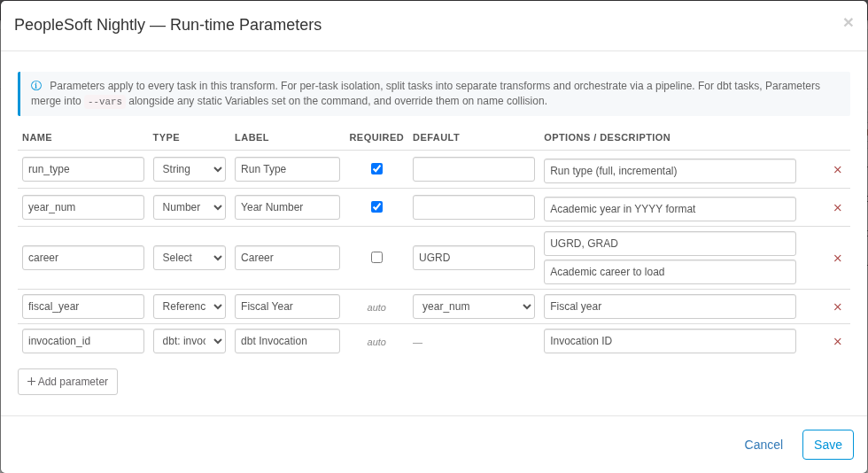Click the --vars code text in banner
The width and height of the screenshot is (868, 473).
pyautogui.click(x=105, y=101)
